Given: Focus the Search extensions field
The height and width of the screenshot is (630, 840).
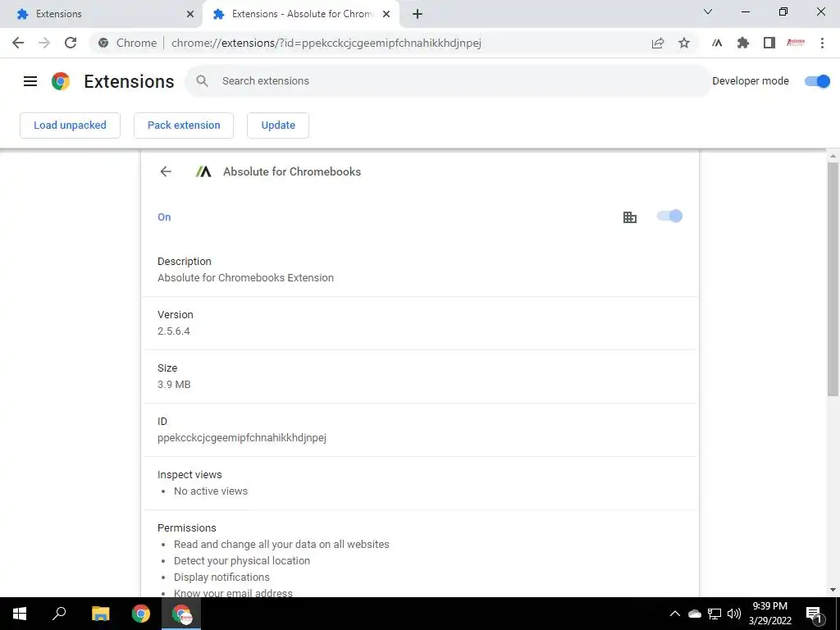Looking at the screenshot, I should (449, 81).
